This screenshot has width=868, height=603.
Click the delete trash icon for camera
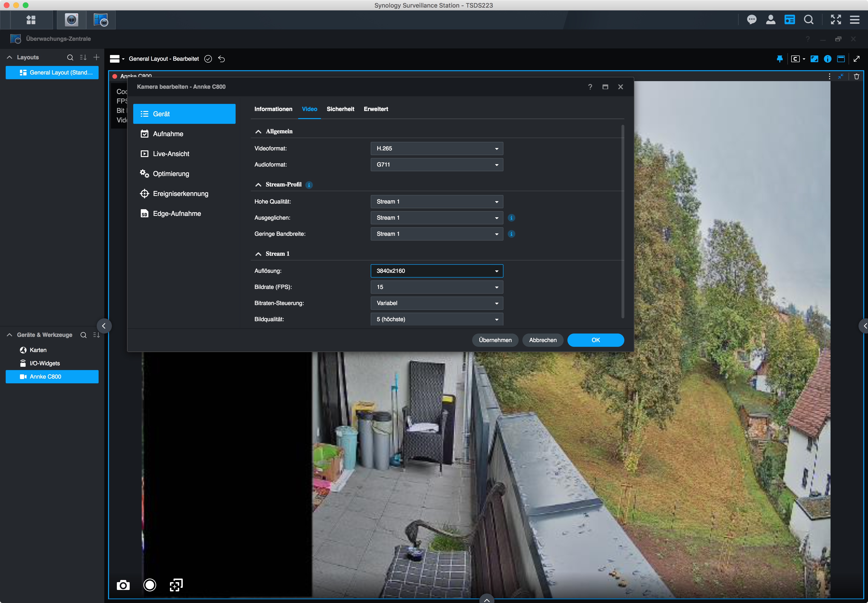tap(856, 76)
